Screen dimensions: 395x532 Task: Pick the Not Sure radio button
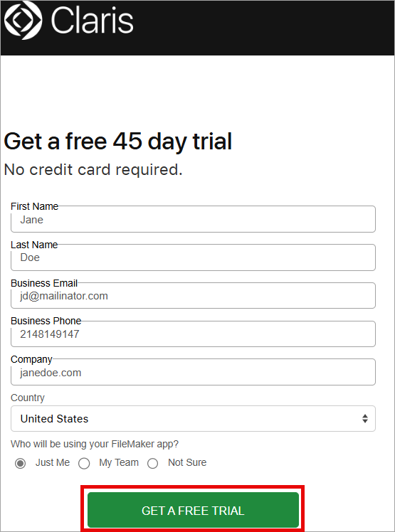[x=152, y=463]
